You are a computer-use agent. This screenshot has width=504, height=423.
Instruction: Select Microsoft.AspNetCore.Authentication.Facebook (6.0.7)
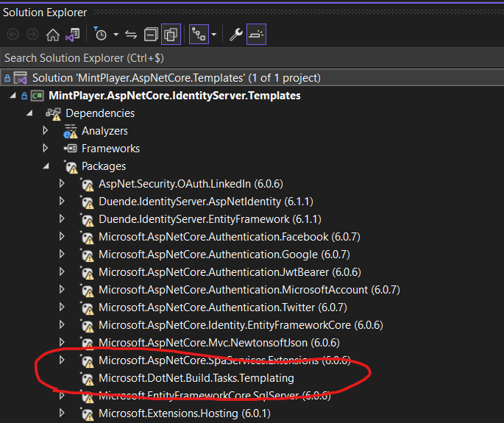[x=229, y=237]
